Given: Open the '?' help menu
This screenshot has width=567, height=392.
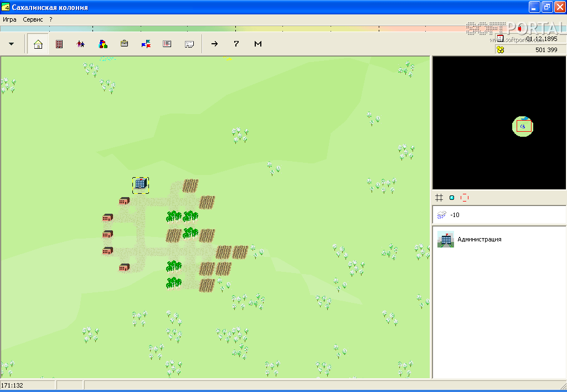Looking at the screenshot, I should pyautogui.click(x=51, y=19).
